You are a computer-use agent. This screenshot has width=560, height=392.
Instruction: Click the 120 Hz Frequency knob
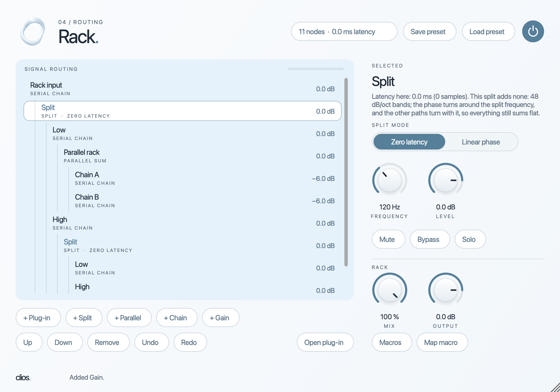pyautogui.click(x=389, y=180)
